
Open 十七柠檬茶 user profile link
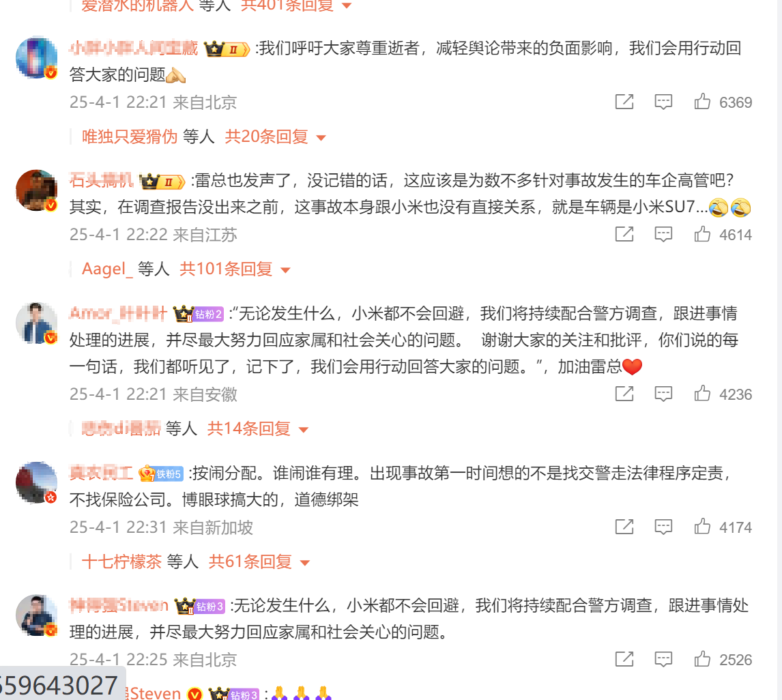click(x=121, y=562)
